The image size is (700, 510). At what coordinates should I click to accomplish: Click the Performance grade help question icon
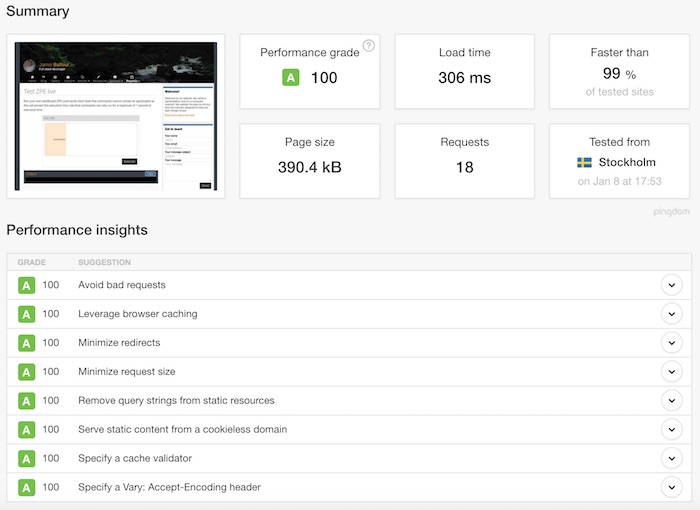368,46
